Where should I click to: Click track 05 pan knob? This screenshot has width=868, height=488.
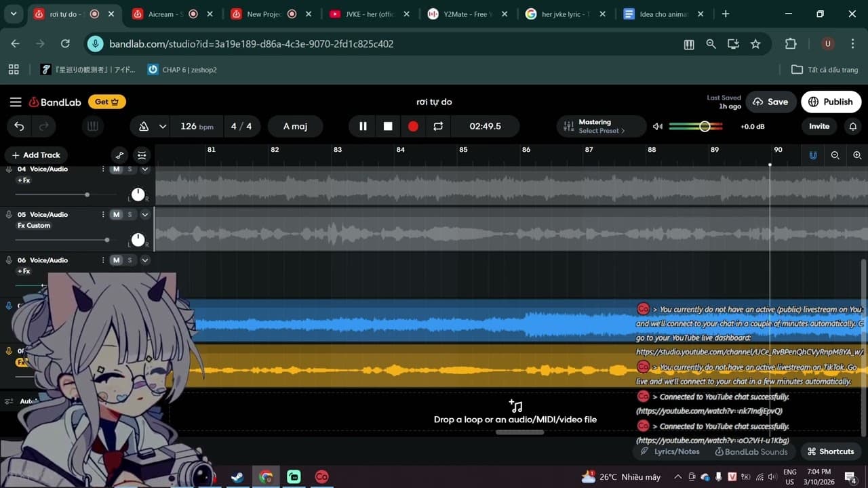pos(138,240)
